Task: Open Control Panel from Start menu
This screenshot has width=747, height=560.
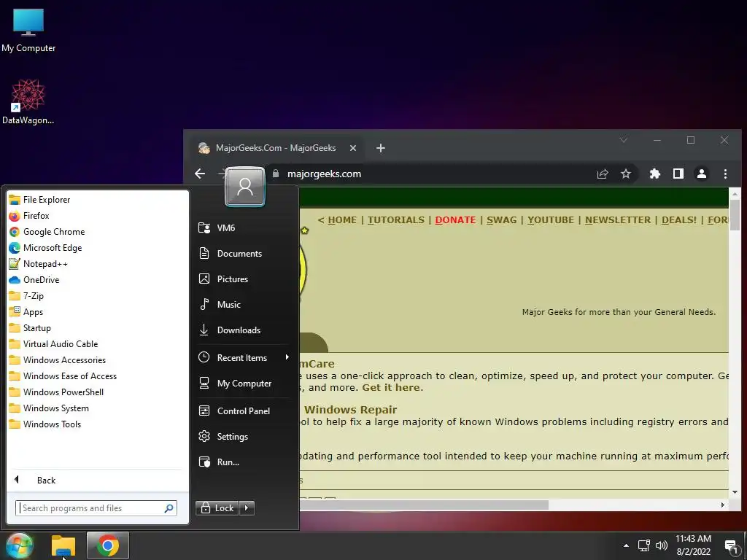Action: click(244, 411)
